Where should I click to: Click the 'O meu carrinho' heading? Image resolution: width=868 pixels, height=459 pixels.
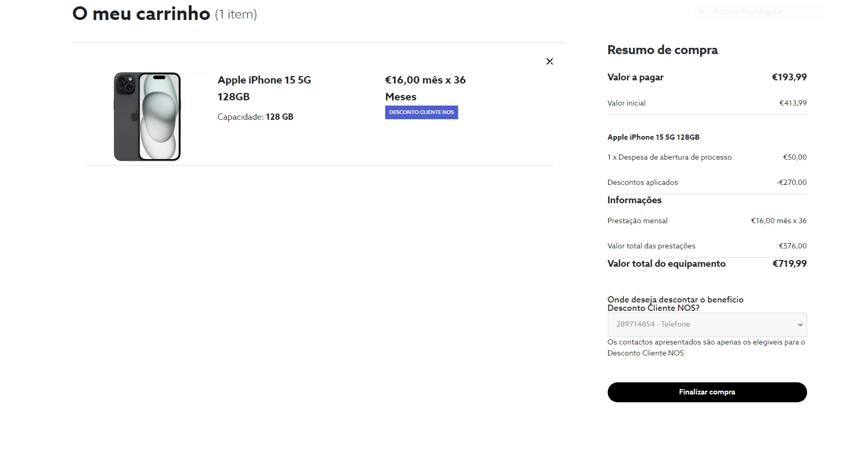(x=141, y=14)
